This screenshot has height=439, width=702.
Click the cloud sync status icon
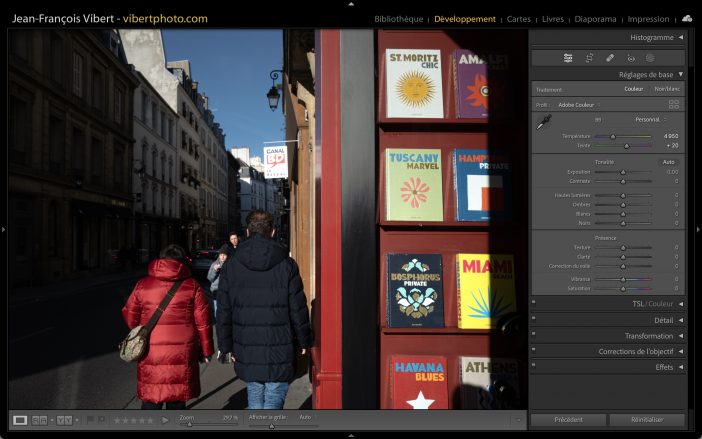pos(687,18)
